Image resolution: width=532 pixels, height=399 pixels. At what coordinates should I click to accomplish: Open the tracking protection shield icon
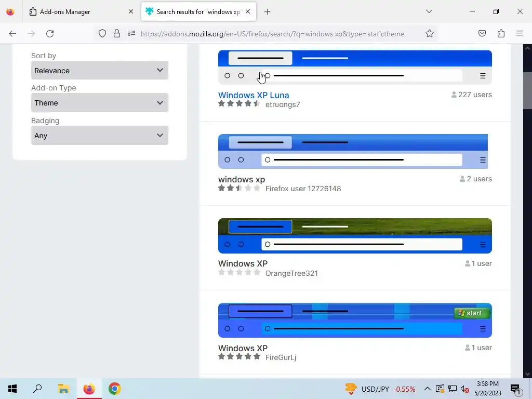[x=102, y=34]
